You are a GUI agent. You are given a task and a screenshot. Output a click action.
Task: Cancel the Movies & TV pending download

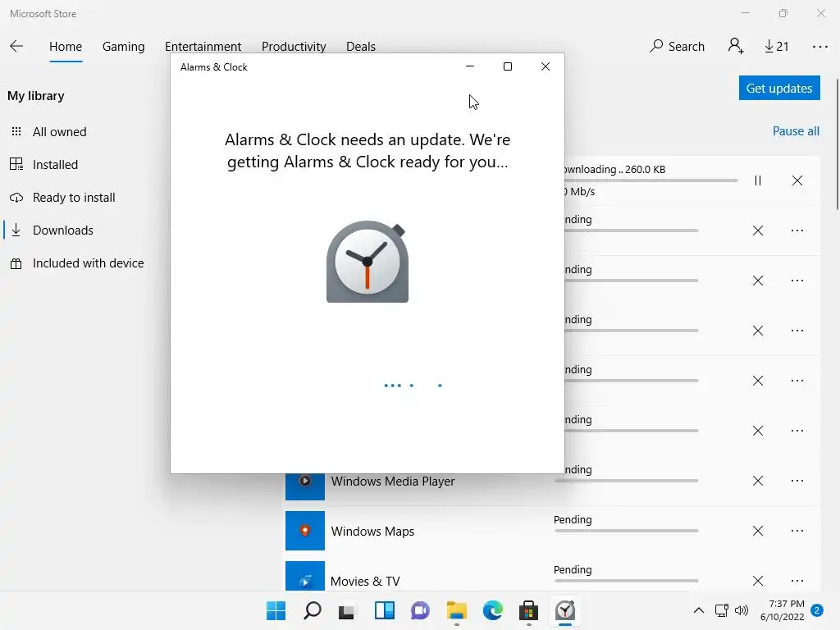tap(757, 581)
